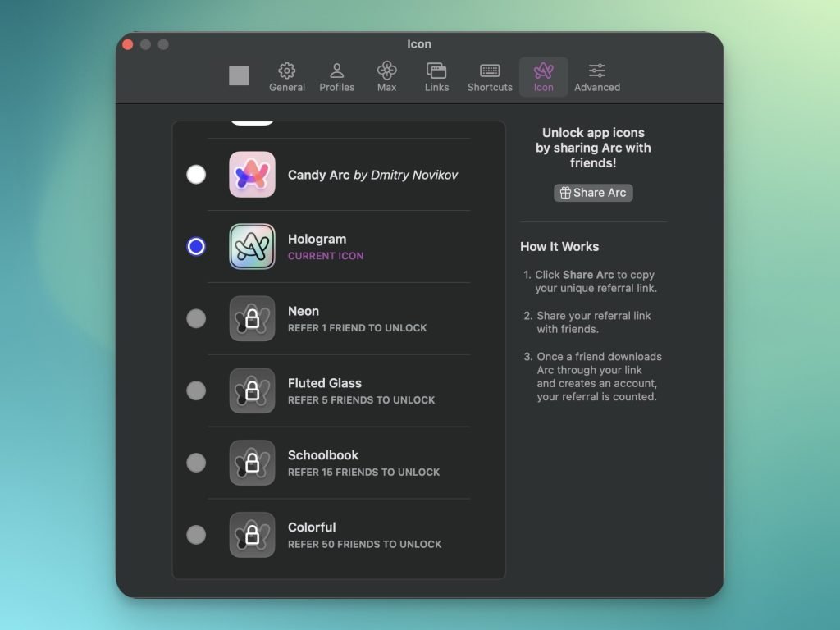Choose the Schoolbook radio button
The image size is (840, 630).
pos(196,463)
